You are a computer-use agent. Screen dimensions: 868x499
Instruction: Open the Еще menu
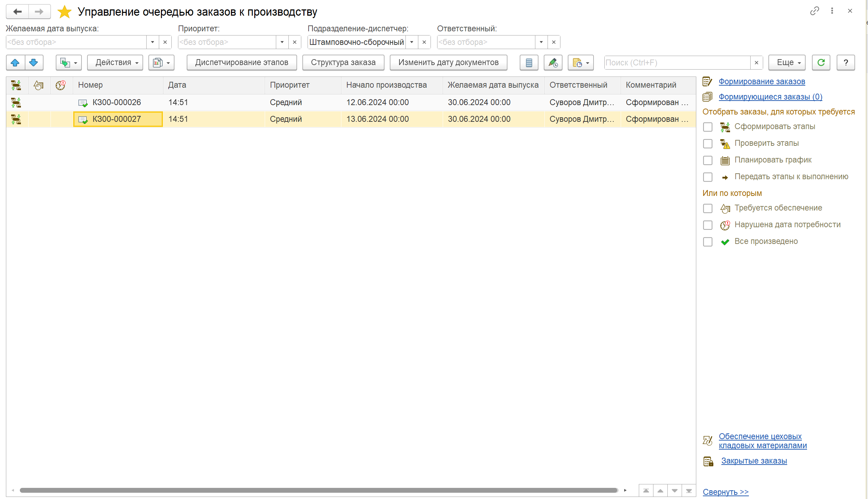787,63
